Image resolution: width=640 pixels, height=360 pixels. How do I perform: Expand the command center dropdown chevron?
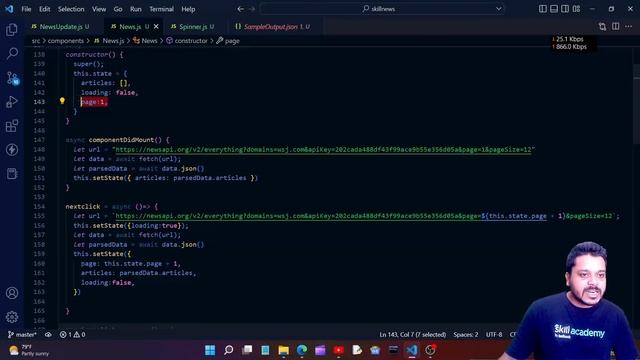(x=498, y=9)
